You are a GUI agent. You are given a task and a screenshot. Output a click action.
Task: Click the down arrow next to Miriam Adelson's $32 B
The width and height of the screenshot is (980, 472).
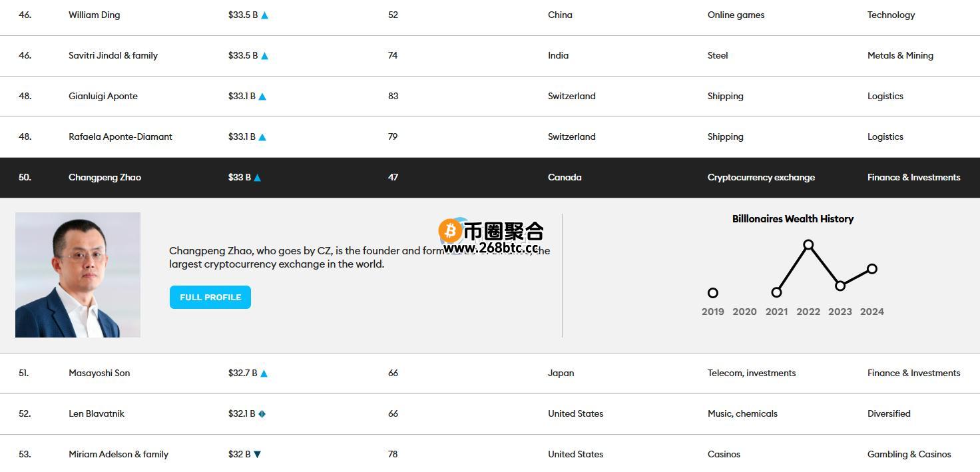pyautogui.click(x=258, y=455)
